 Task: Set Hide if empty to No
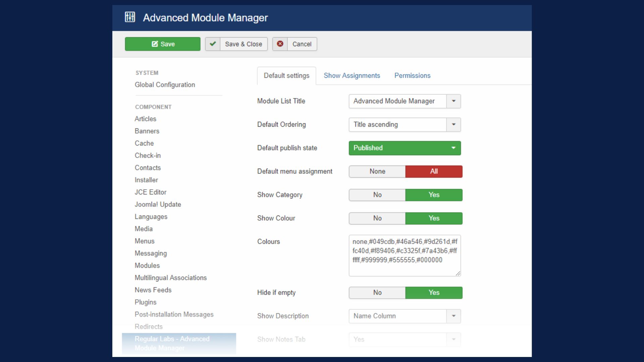tap(377, 293)
